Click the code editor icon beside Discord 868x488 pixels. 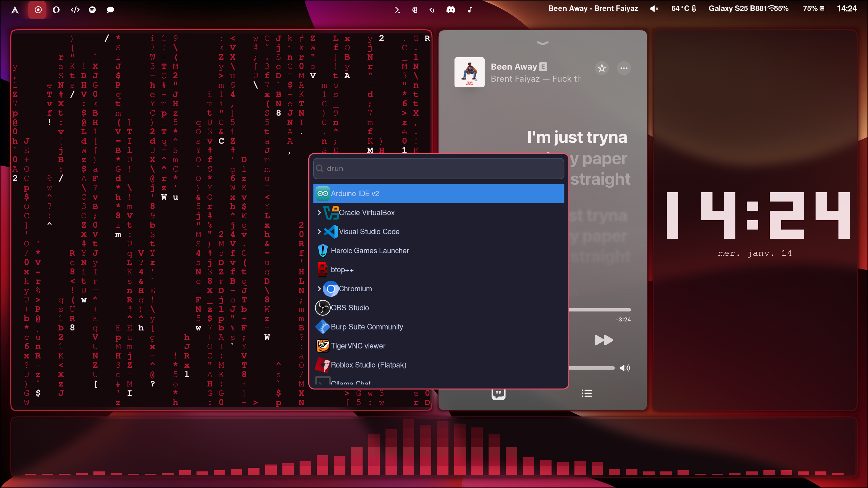click(x=432, y=10)
